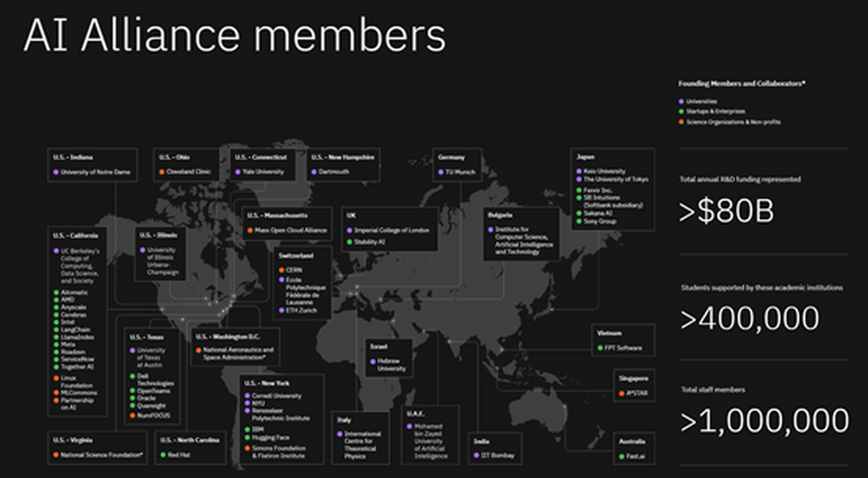Click the ">1,000,000" staff figure
The width and height of the screenshot is (868, 478).
pyautogui.click(x=765, y=421)
